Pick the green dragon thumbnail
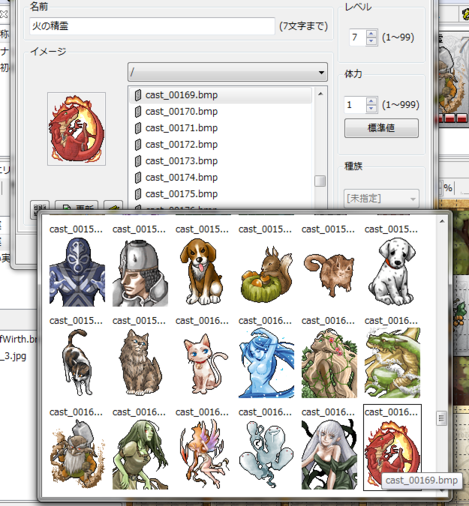 [392, 363]
